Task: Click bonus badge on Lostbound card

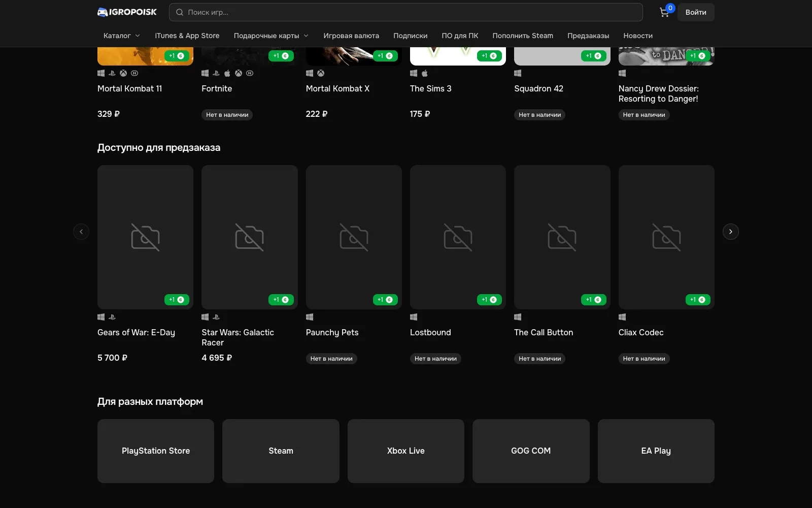Action: (x=489, y=300)
